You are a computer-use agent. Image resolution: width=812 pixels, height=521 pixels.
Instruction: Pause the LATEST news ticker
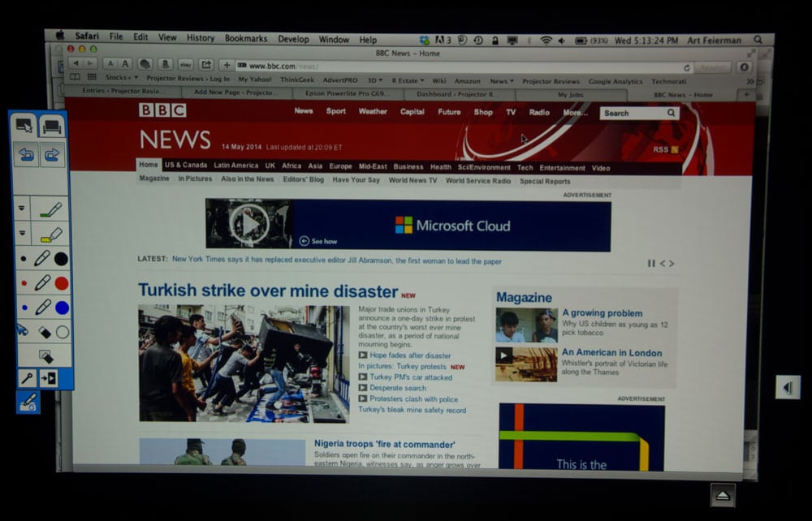(x=651, y=264)
